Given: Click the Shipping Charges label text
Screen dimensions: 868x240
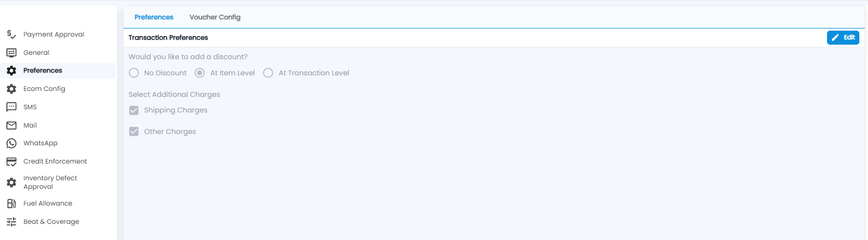Looking at the screenshot, I should [176, 110].
